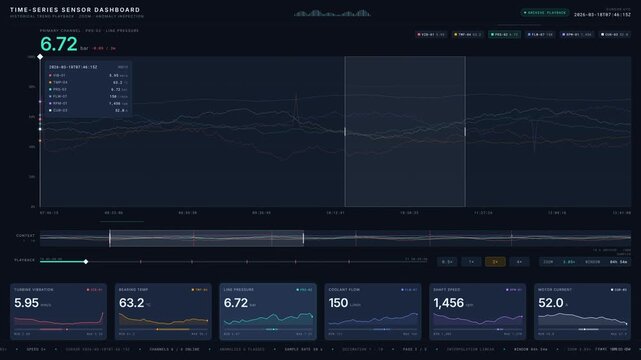Toggle the PRS-02 channel legend chip

(504, 35)
